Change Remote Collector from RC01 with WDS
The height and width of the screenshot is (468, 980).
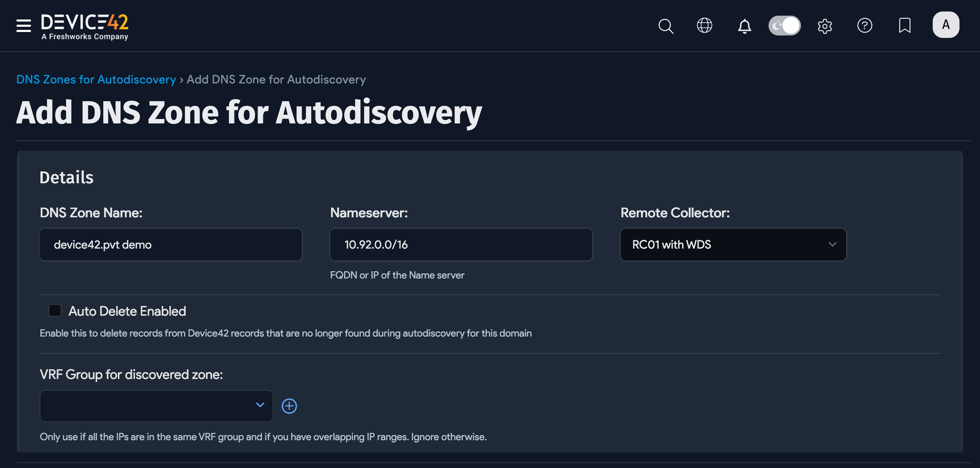coord(733,245)
